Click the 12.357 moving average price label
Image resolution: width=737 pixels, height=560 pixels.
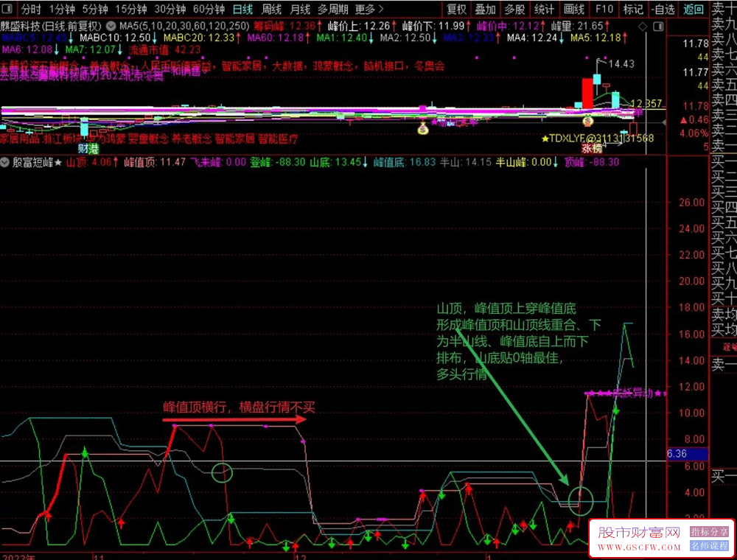[646, 103]
